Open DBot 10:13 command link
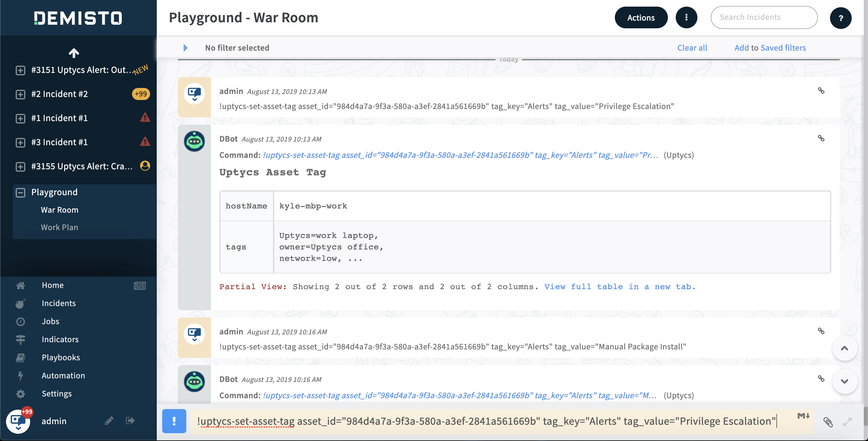The width and height of the screenshot is (868, 441). (x=460, y=155)
